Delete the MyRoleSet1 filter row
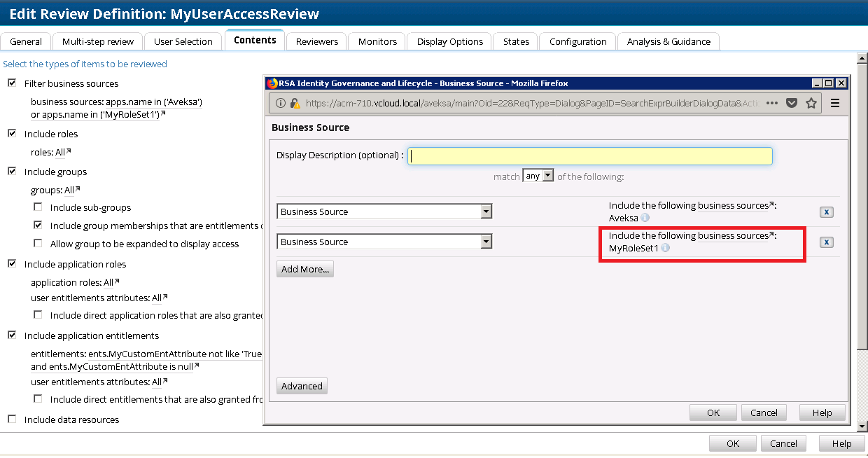Viewport: 868px width, 458px height. (x=826, y=242)
